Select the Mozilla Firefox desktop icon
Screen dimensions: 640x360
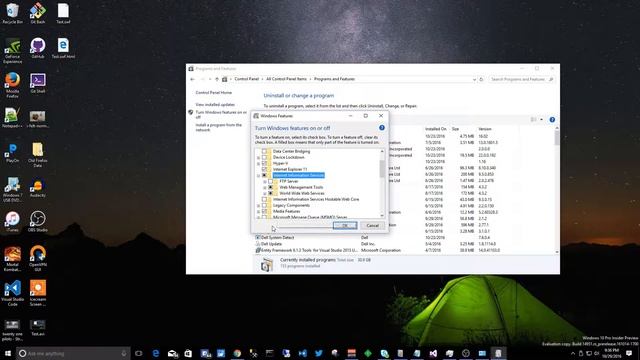12,85
